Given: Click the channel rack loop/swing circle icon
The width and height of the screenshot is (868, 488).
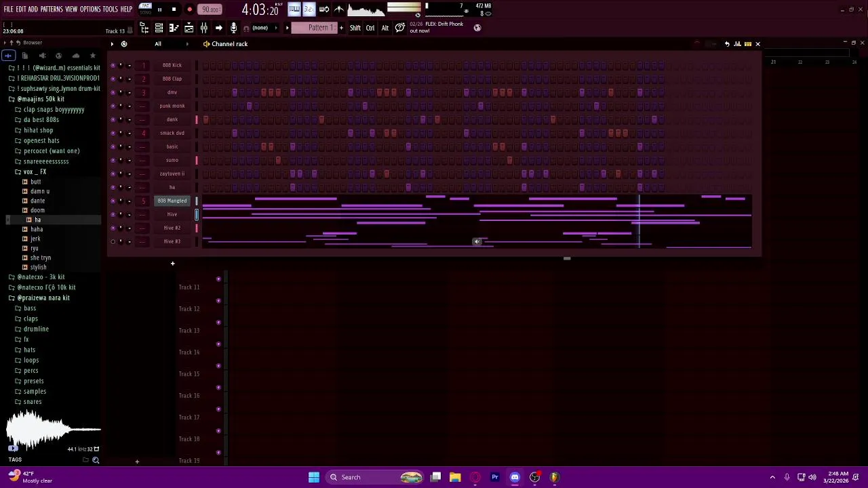Looking at the screenshot, I should (124, 44).
